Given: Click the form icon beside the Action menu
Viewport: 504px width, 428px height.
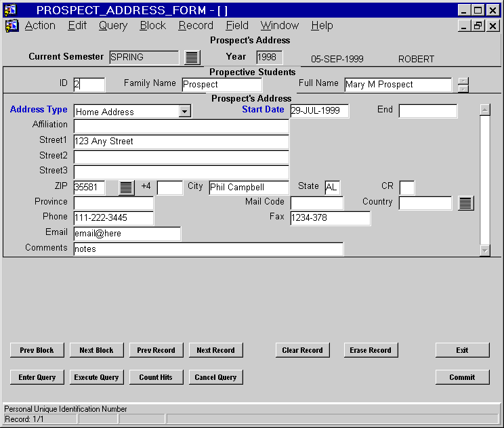Looking at the screenshot, I should [12, 26].
